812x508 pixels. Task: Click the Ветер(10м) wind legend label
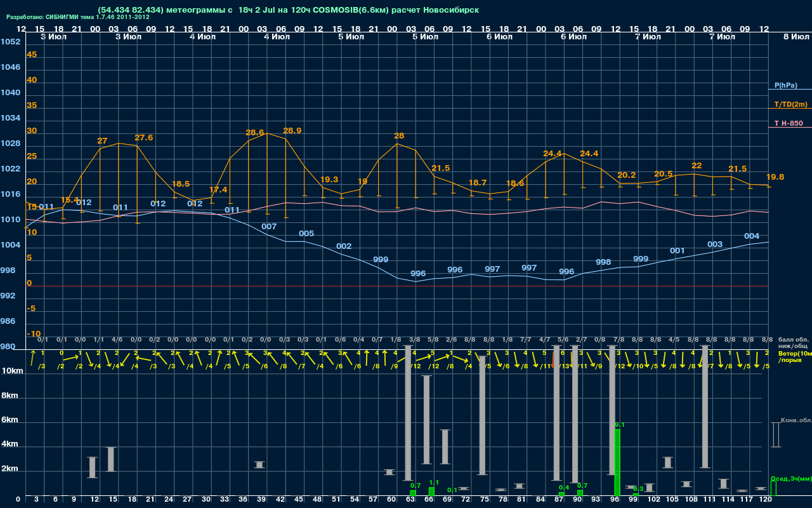coord(794,353)
